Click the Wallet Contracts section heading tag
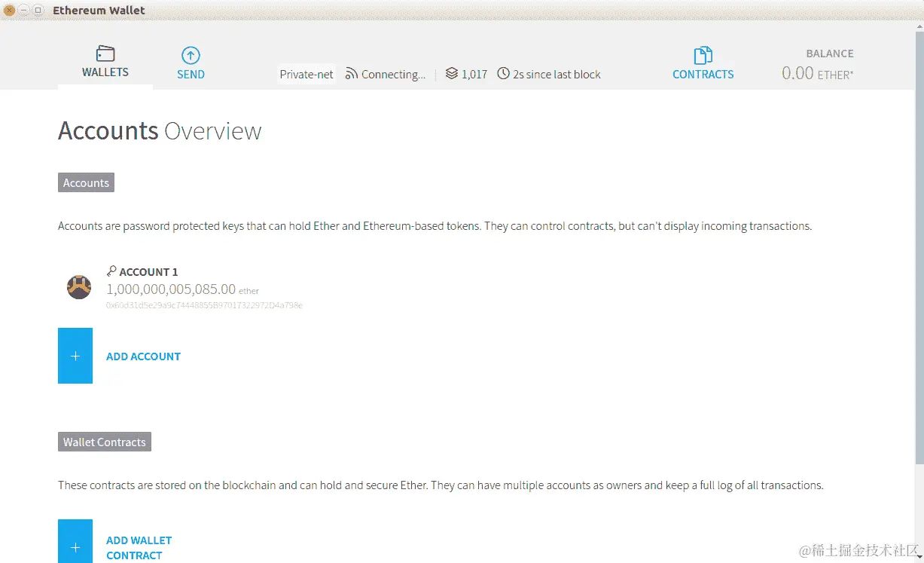 [105, 442]
